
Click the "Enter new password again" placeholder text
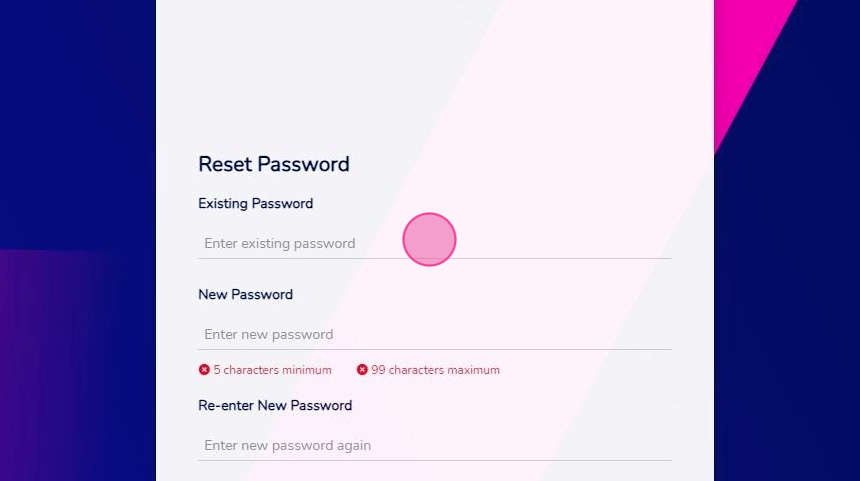click(x=287, y=445)
